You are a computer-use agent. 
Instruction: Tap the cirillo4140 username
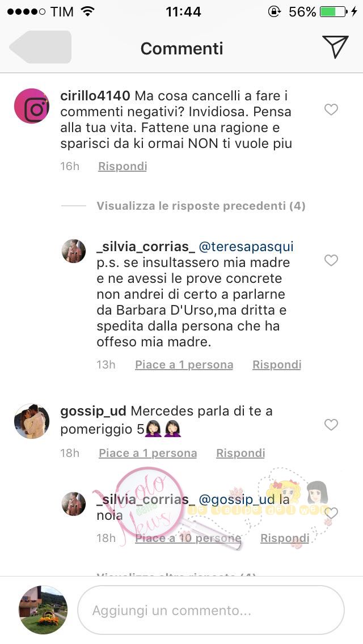(95, 96)
